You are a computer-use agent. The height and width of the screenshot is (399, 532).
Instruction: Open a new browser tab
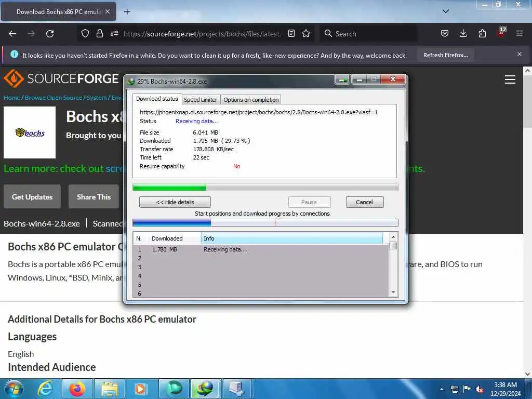coord(127,12)
